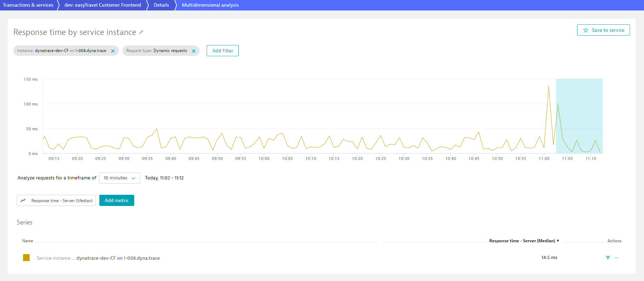This screenshot has width=644, height=281.
Task: Click dynatrace-dev-CF on l-008.dyna.trace series row
Action: [x=118, y=258]
